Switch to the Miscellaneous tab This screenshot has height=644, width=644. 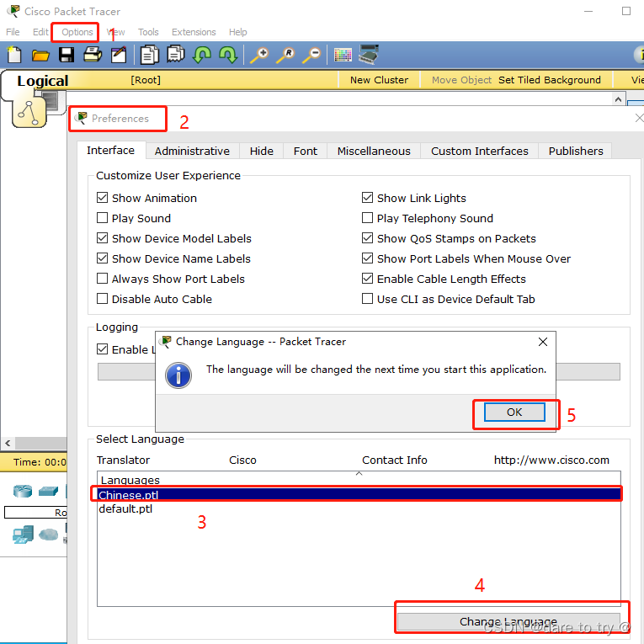[374, 152]
